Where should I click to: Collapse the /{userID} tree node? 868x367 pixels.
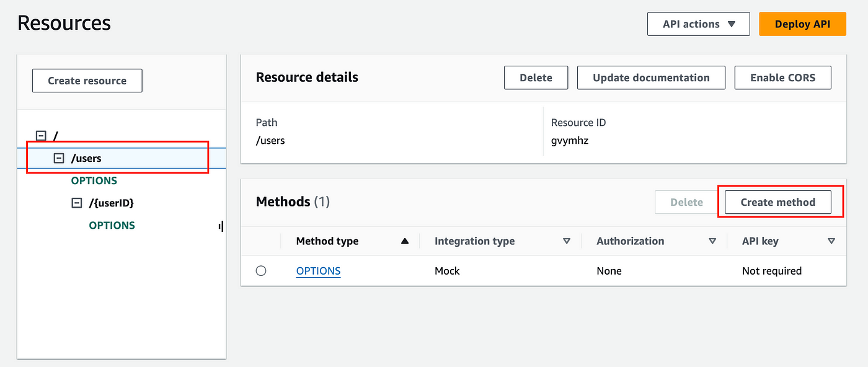click(77, 203)
